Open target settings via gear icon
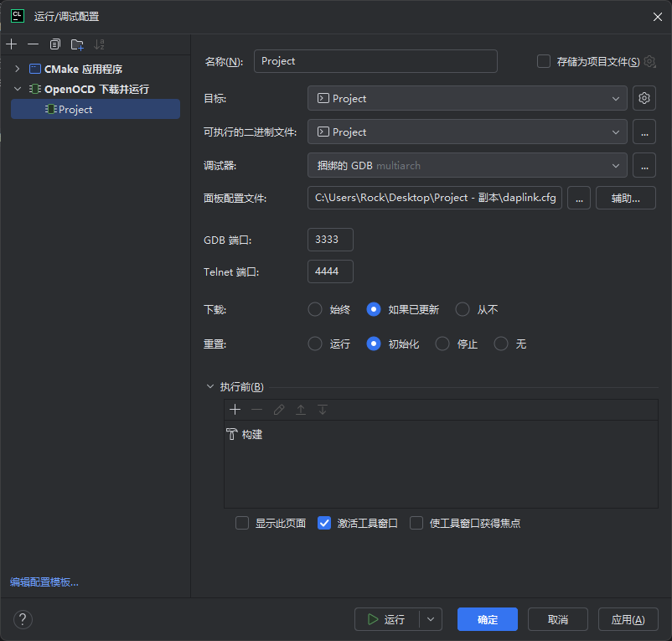This screenshot has height=641, width=672. click(x=644, y=98)
